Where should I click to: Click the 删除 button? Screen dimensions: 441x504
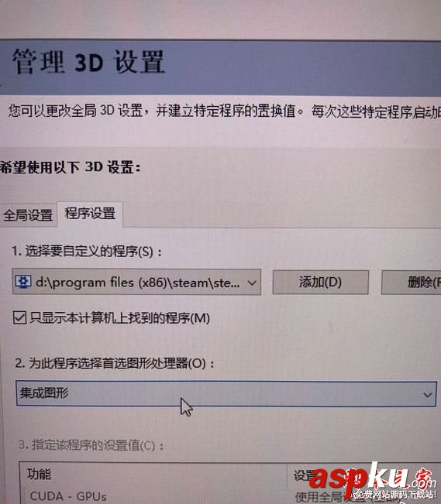[411, 283]
